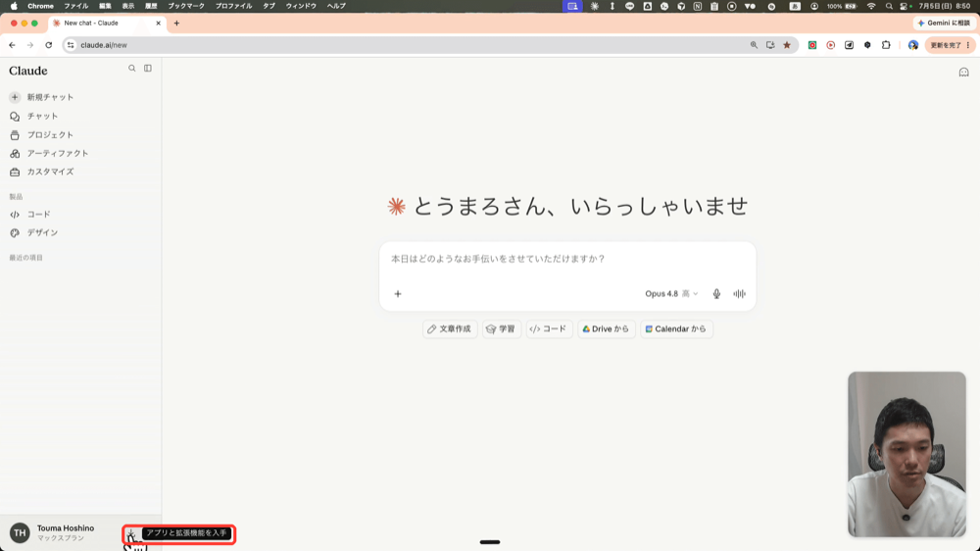Open the Chrome menu in menu bar
Viewport: 980px width, 551px height.
click(40, 6)
